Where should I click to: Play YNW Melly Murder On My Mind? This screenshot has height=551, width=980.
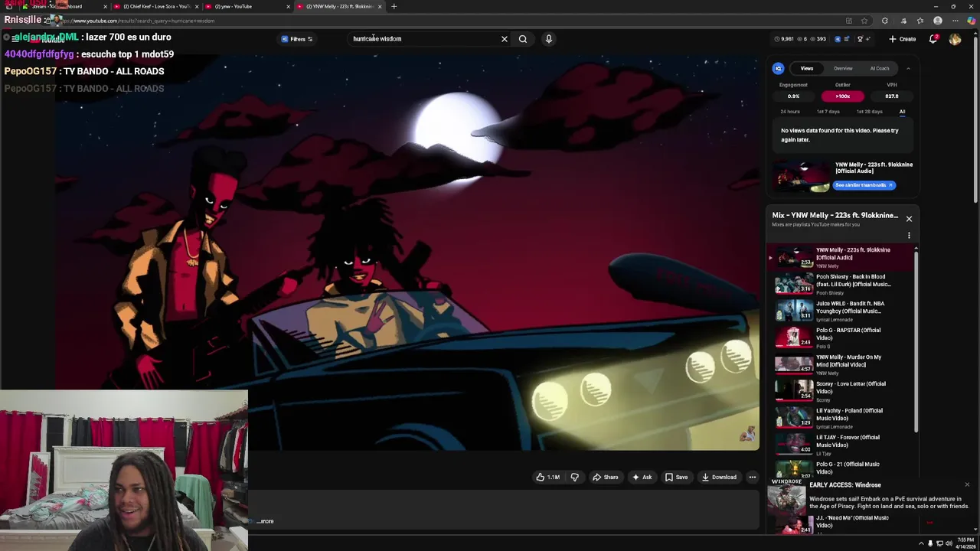(x=842, y=364)
